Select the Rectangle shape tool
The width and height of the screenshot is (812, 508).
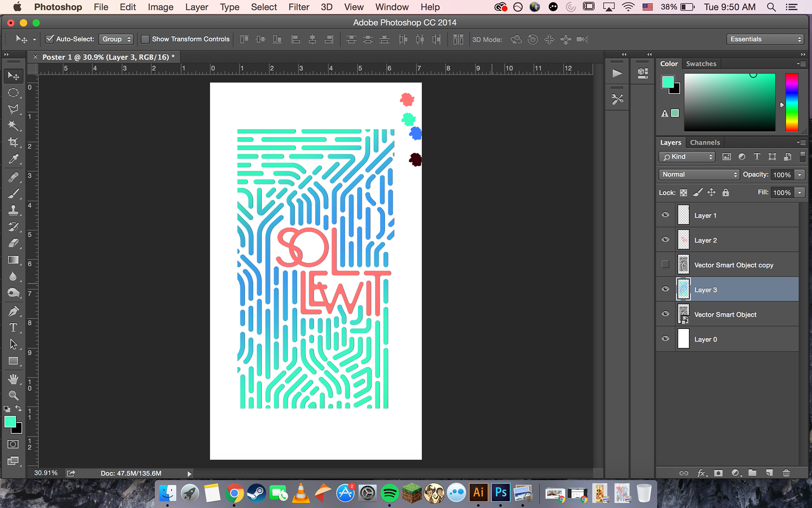(14, 361)
